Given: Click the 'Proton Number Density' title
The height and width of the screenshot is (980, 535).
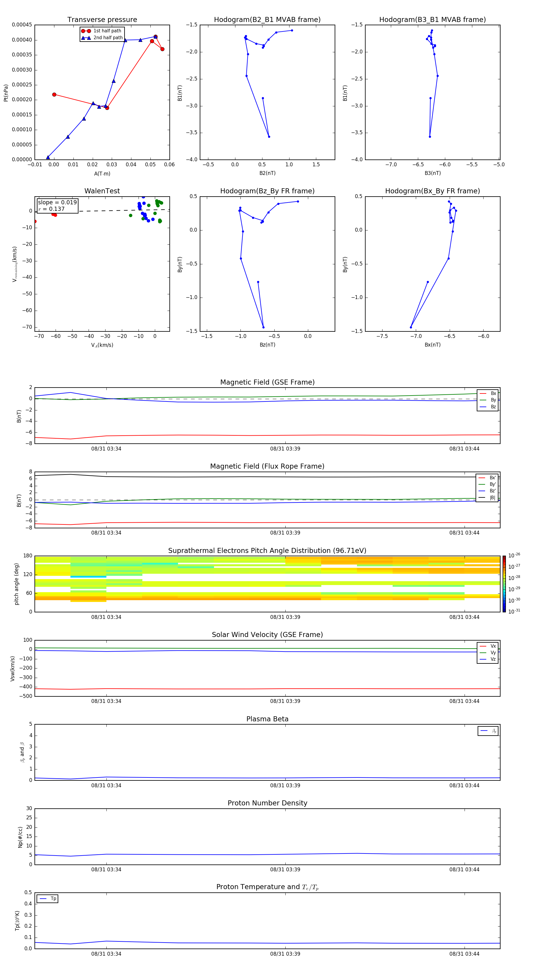Looking at the screenshot, I should tap(267, 803).
